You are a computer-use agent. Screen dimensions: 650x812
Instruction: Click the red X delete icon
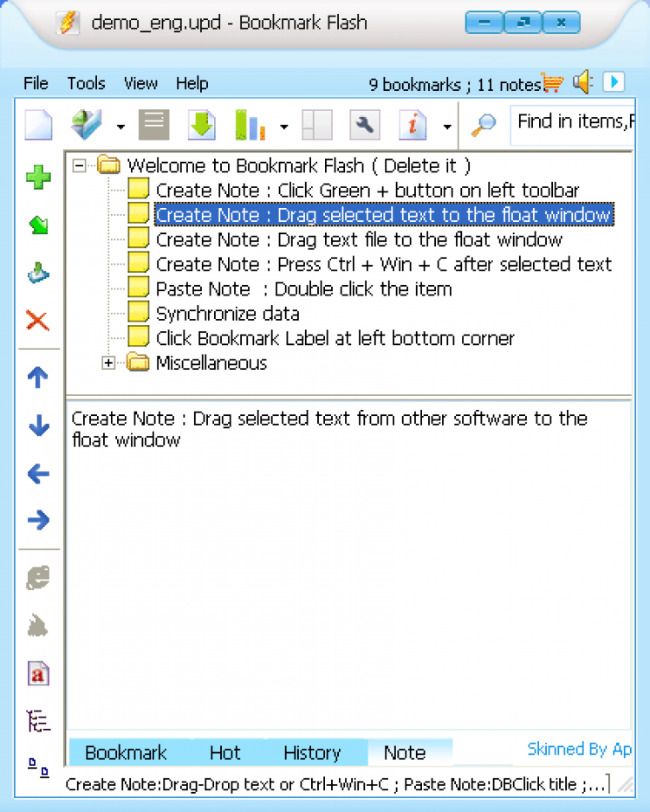pyautogui.click(x=38, y=321)
